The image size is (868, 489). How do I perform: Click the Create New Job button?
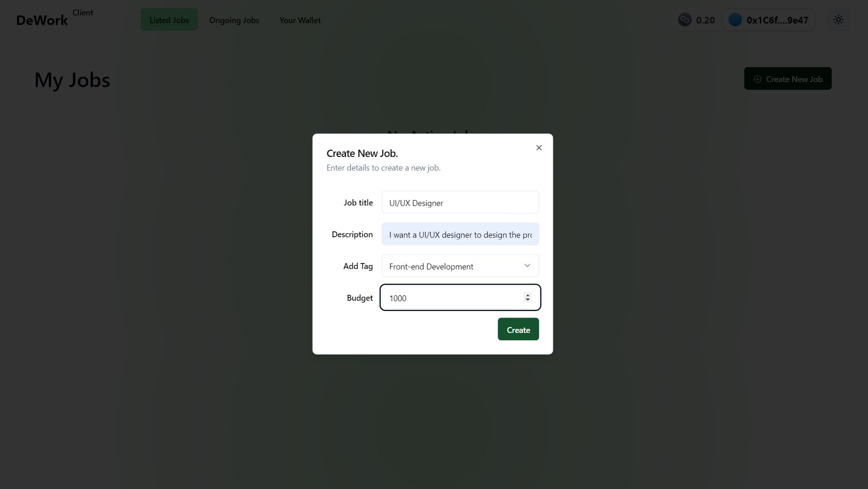point(787,79)
